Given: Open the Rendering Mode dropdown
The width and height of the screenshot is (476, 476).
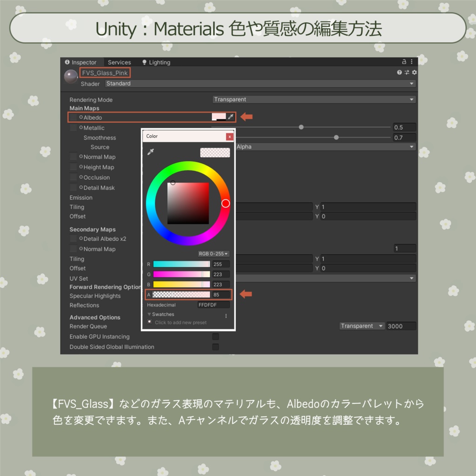Looking at the screenshot, I should (x=313, y=99).
